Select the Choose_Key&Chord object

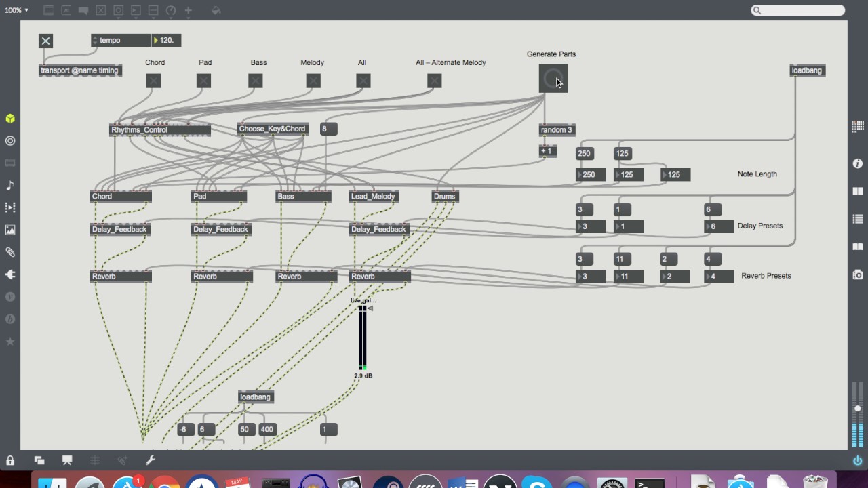(x=273, y=129)
